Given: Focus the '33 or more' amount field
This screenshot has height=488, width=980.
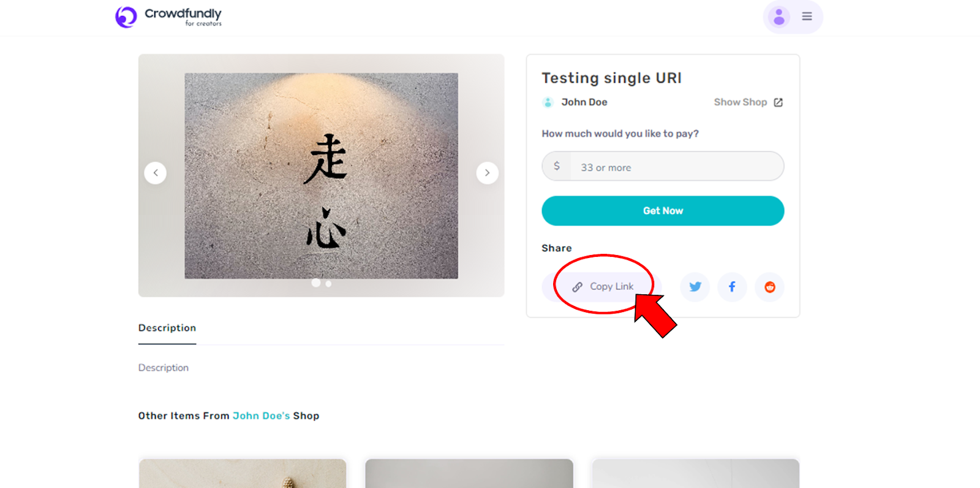Looking at the screenshot, I should [x=663, y=166].
